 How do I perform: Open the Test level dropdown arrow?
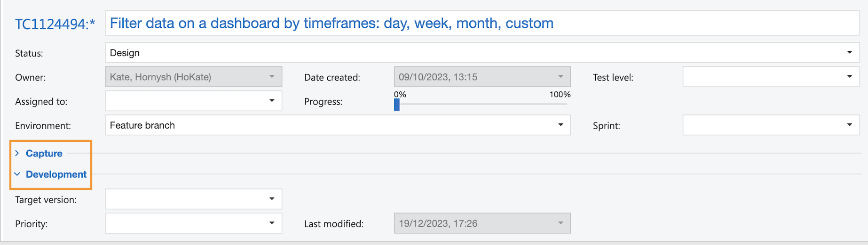849,77
